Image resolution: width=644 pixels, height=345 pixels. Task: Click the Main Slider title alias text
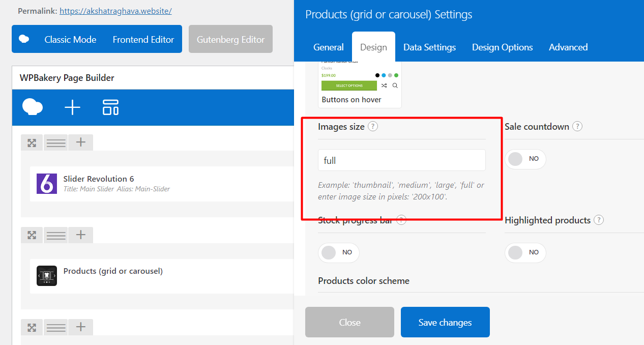point(116,189)
